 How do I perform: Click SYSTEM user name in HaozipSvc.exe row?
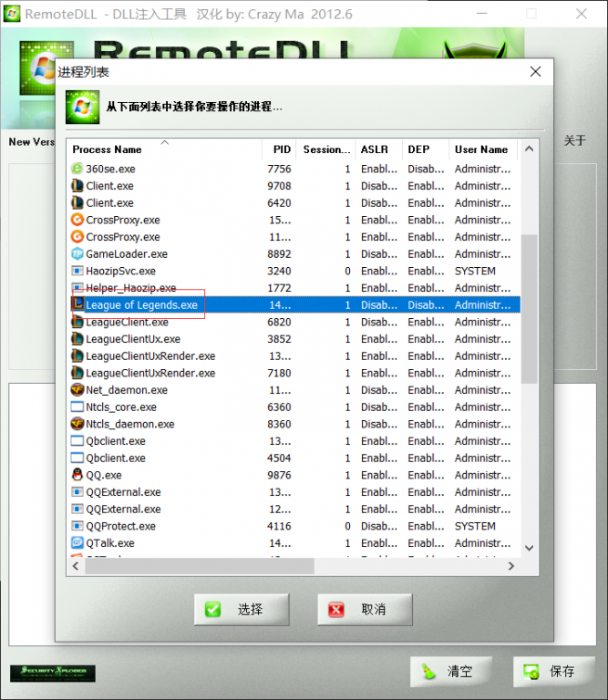475,271
